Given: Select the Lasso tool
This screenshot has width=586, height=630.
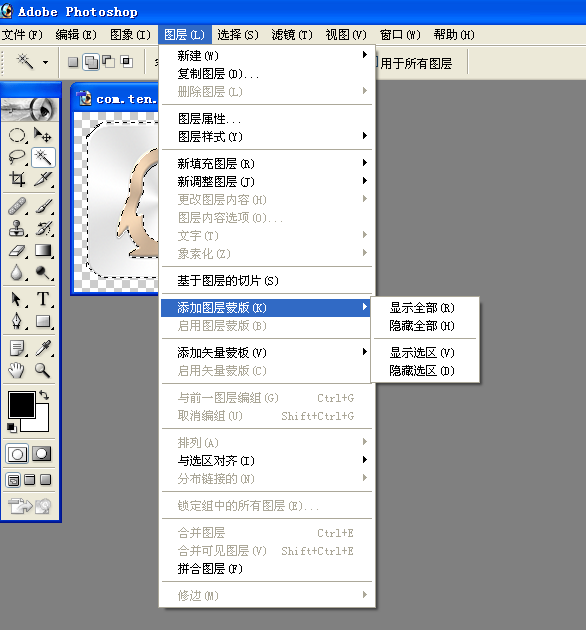Looking at the screenshot, I should 17,157.
